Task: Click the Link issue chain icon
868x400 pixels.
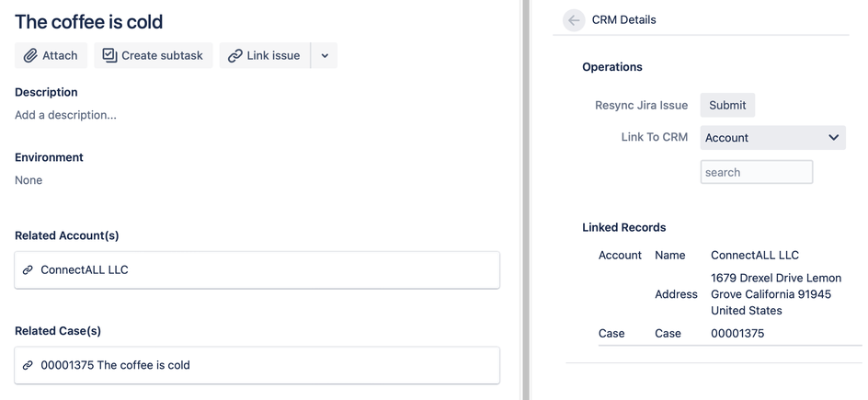Action: tap(235, 55)
